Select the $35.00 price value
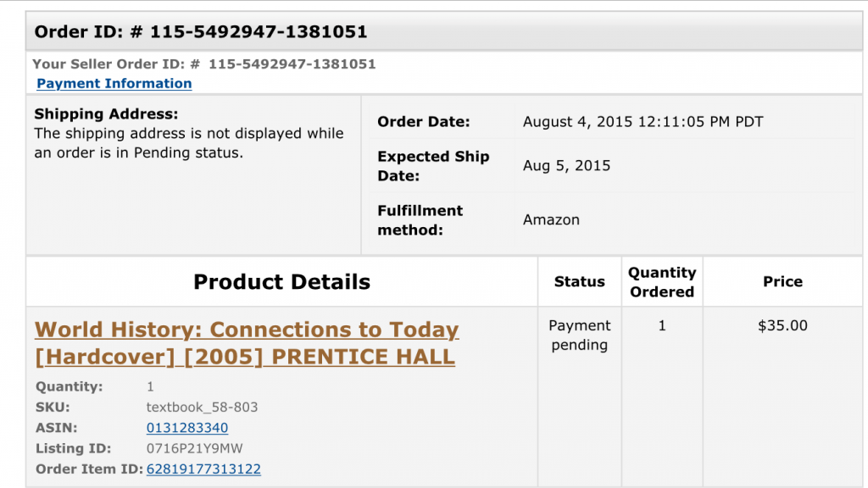868x488 pixels. (x=782, y=325)
